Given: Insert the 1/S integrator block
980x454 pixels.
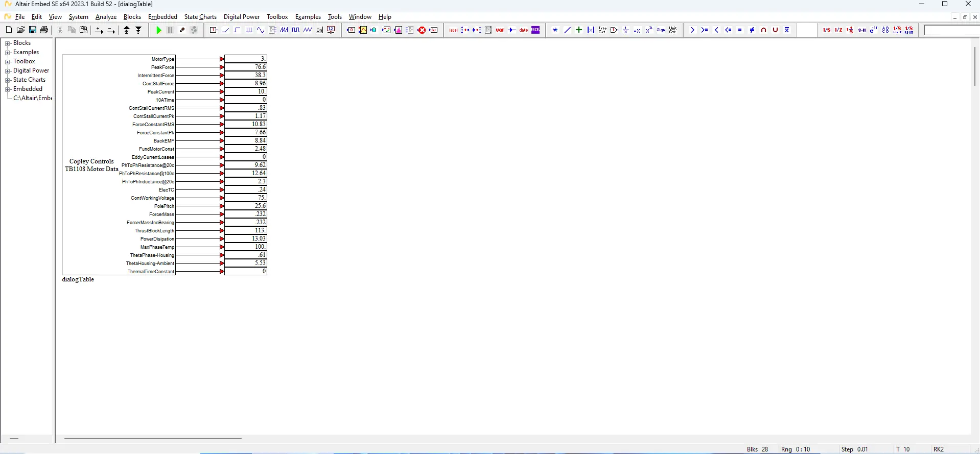Looking at the screenshot, I should tap(827, 30).
